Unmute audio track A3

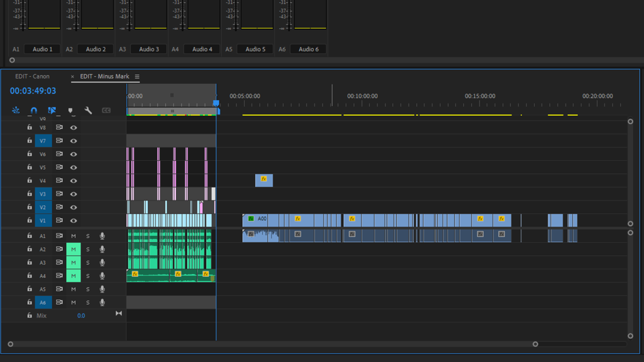tap(73, 262)
